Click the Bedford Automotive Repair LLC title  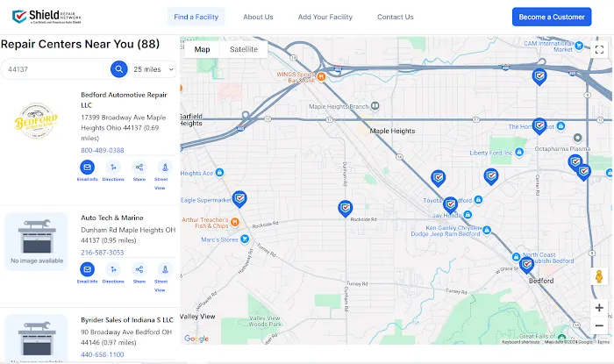tap(124, 100)
